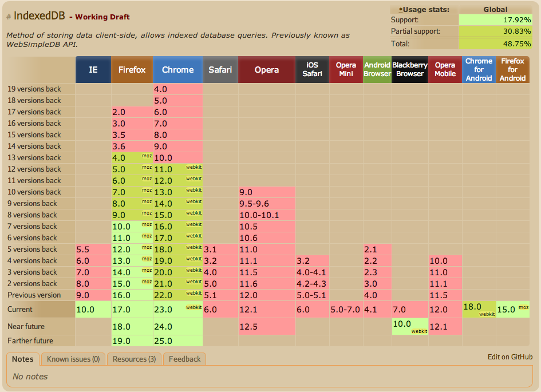Viewport: 541px width, 392px height.
Task: Follow the Edit on GitHub link
Action: click(x=510, y=357)
